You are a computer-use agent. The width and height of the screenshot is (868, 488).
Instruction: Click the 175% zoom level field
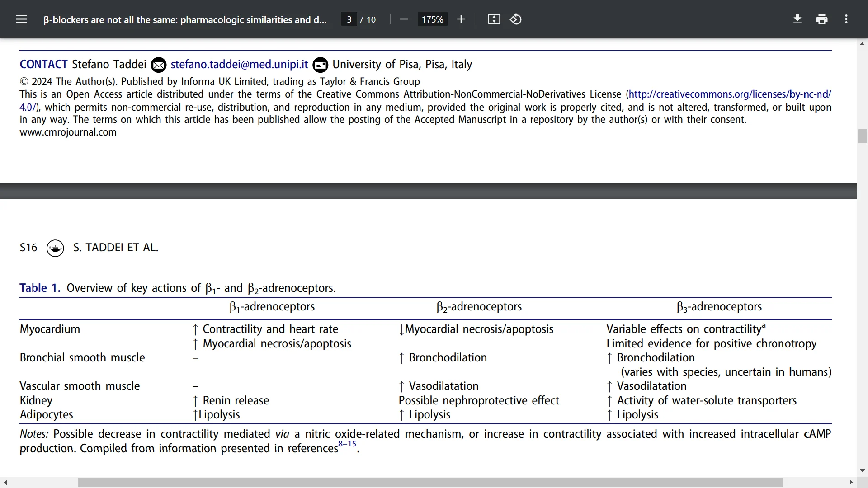[432, 19]
